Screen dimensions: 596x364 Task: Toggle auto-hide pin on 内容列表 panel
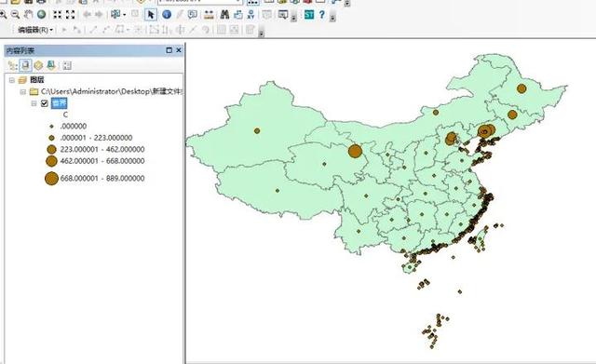pos(169,50)
